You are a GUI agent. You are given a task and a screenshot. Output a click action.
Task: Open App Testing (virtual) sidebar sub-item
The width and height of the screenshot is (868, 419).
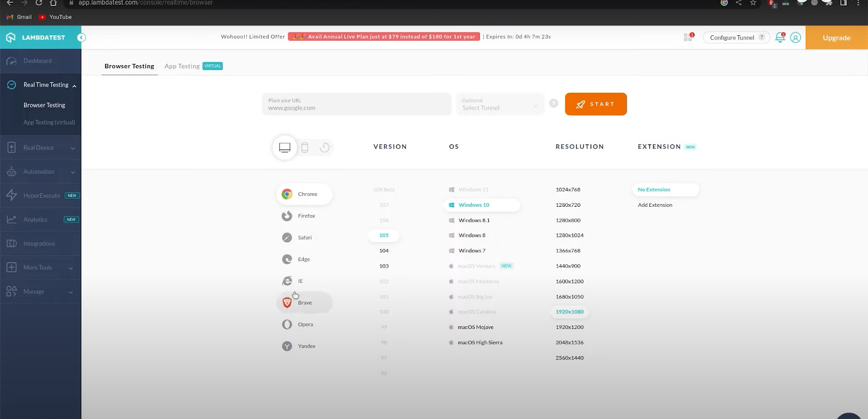(49, 123)
